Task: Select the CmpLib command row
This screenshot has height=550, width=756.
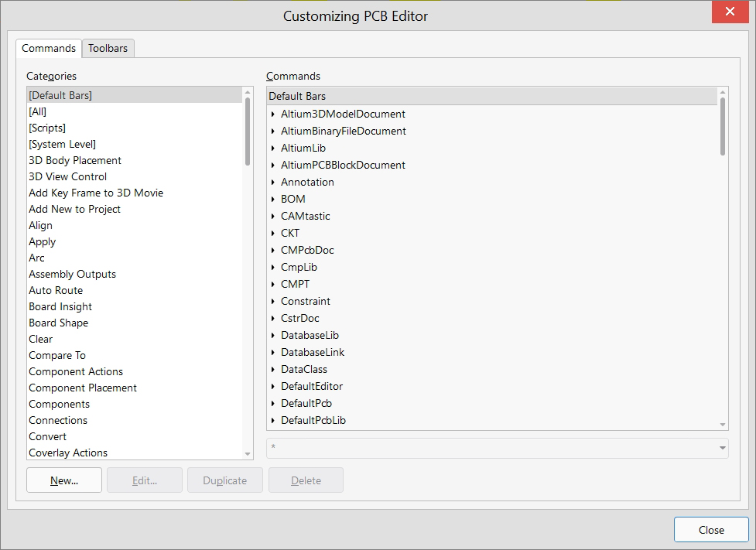Action: (492, 267)
